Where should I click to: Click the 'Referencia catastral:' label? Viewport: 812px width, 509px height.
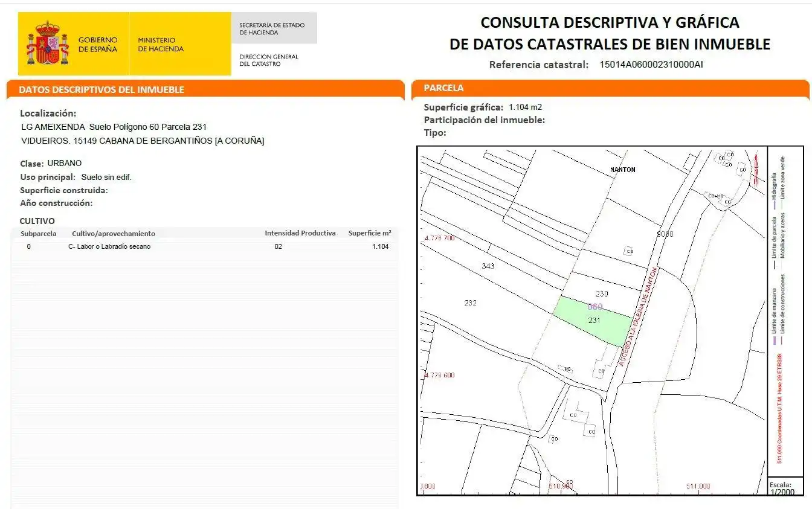(x=539, y=65)
